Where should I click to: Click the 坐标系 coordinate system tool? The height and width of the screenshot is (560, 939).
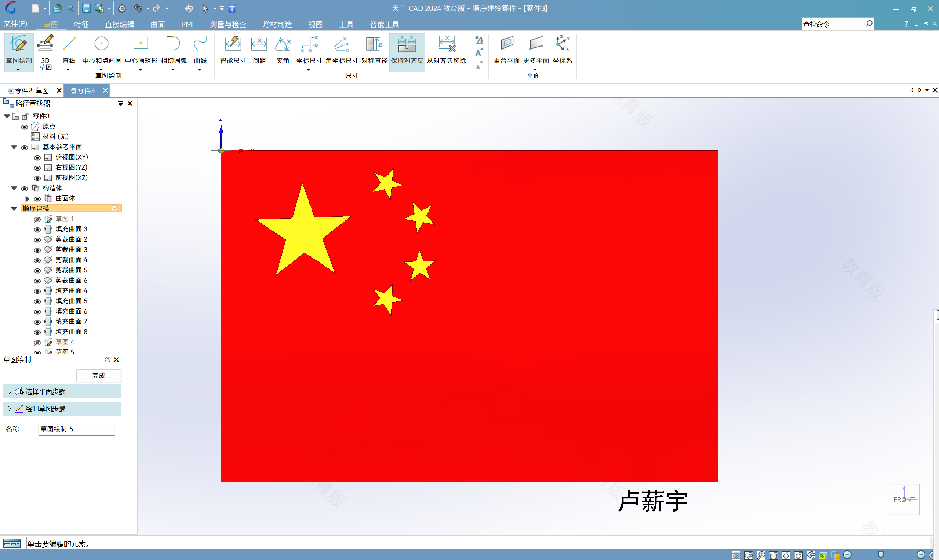(x=562, y=50)
